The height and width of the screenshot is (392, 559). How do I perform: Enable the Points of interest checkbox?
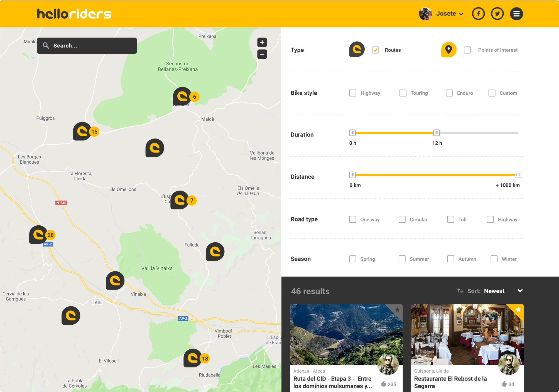(467, 50)
